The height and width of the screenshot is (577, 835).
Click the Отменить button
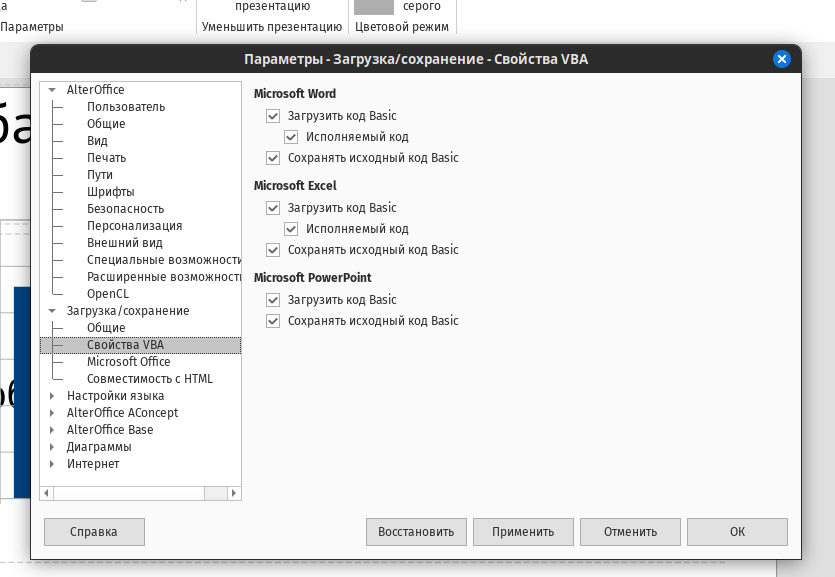[630, 532]
